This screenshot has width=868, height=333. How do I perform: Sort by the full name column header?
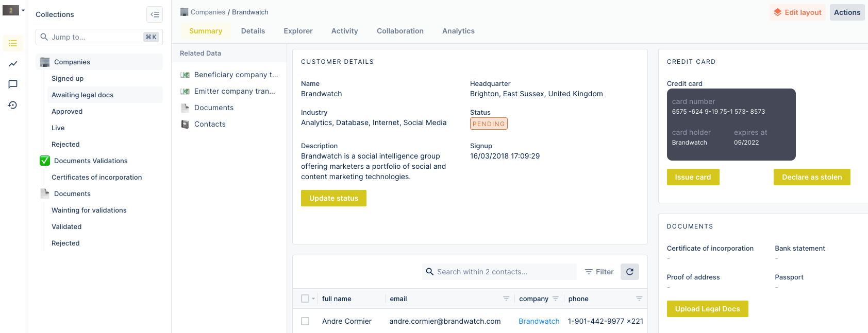[337, 299]
